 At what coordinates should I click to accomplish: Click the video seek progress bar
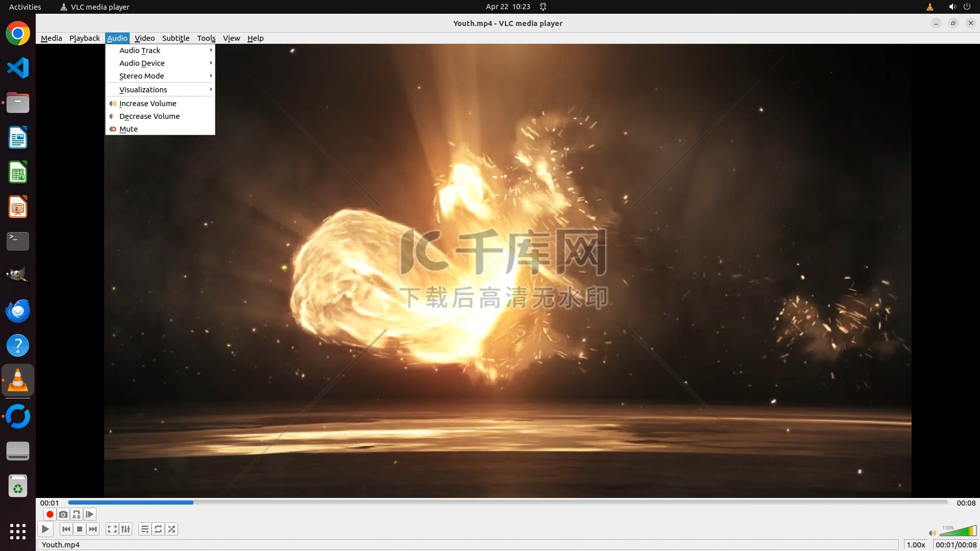pyautogui.click(x=508, y=503)
